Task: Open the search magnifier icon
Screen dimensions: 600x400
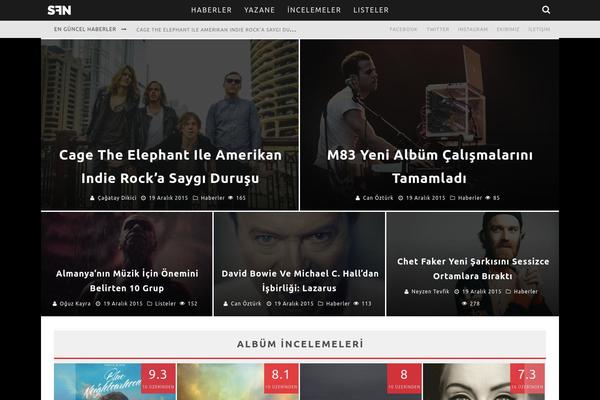Action: [x=546, y=10]
